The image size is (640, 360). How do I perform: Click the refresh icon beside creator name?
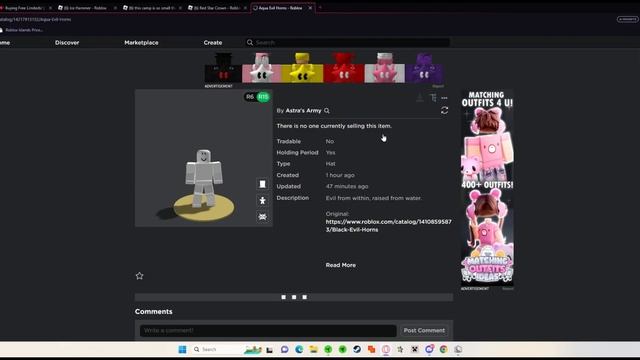(444, 111)
